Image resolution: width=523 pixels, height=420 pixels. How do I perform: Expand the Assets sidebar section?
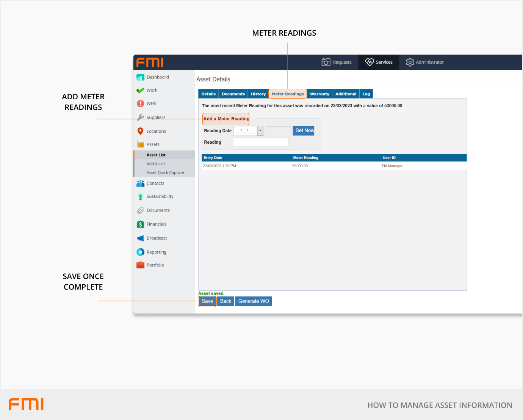click(153, 144)
